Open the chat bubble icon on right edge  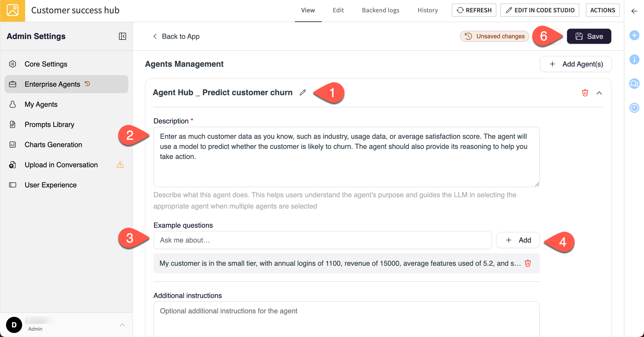634,84
